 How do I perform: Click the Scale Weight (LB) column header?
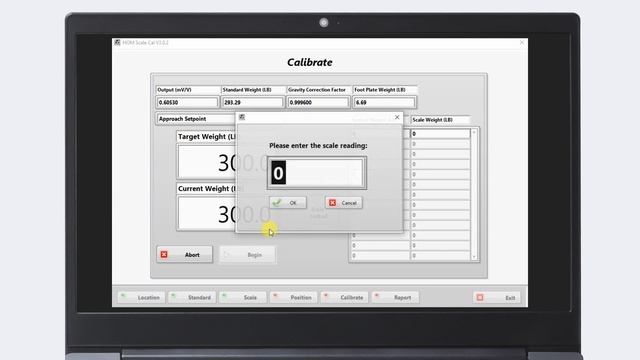point(440,120)
